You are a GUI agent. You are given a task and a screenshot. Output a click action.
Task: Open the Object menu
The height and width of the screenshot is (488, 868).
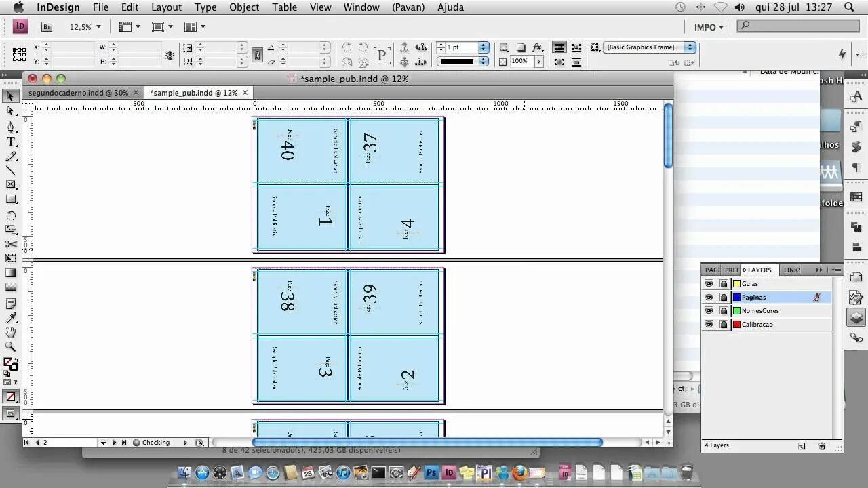[244, 7]
